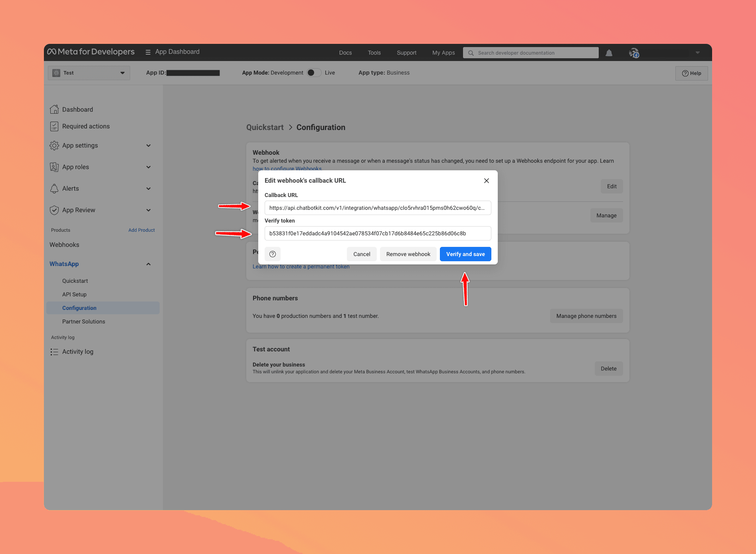Click Add Product link
The height and width of the screenshot is (554, 756).
[142, 230]
